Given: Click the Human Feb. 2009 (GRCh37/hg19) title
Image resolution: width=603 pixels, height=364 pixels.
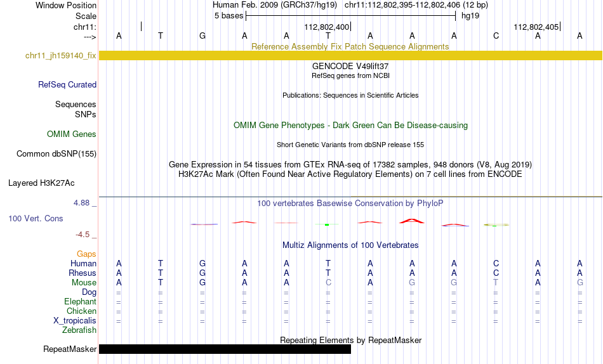Looking at the screenshot, I should coord(275,5).
